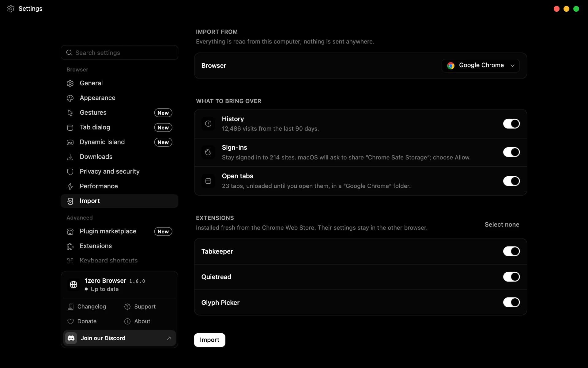This screenshot has width=588, height=368.
Task: Open Performance settings in sidebar
Action: click(x=119, y=186)
